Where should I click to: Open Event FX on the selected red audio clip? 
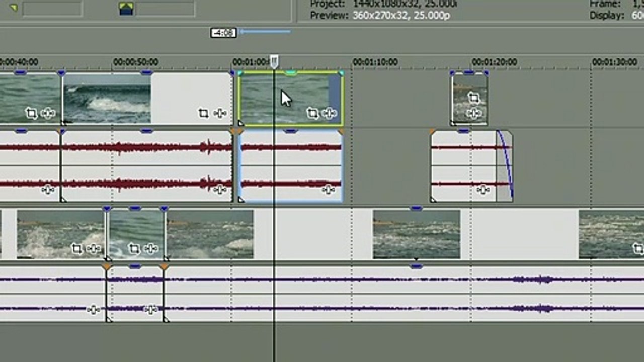329,190
